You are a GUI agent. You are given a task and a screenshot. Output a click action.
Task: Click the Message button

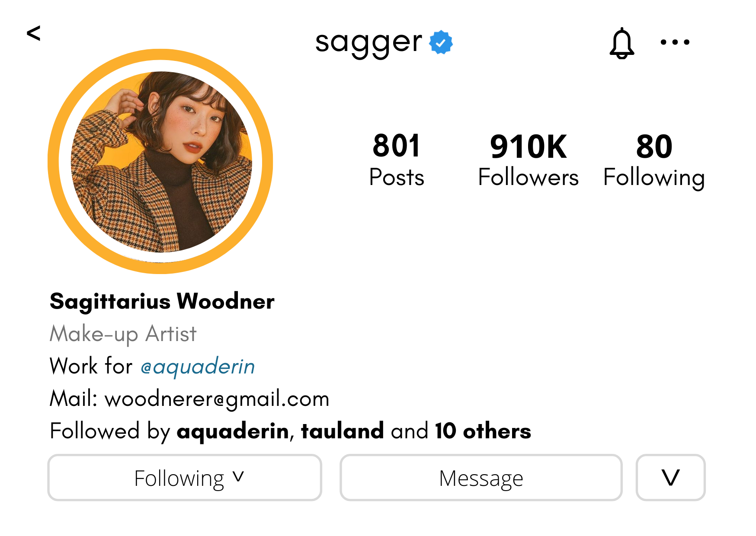pos(481,478)
